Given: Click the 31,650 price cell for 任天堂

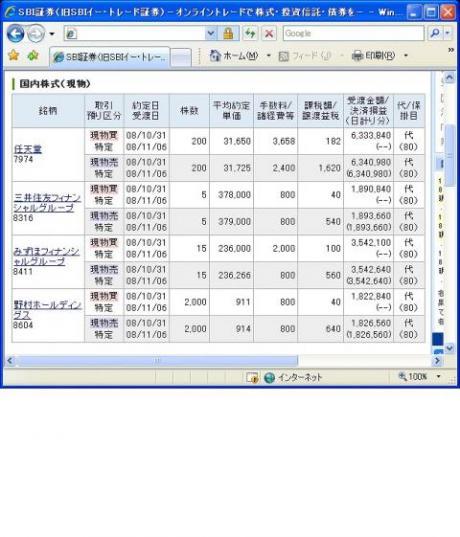Looking at the screenshot, I should [232, 141].
